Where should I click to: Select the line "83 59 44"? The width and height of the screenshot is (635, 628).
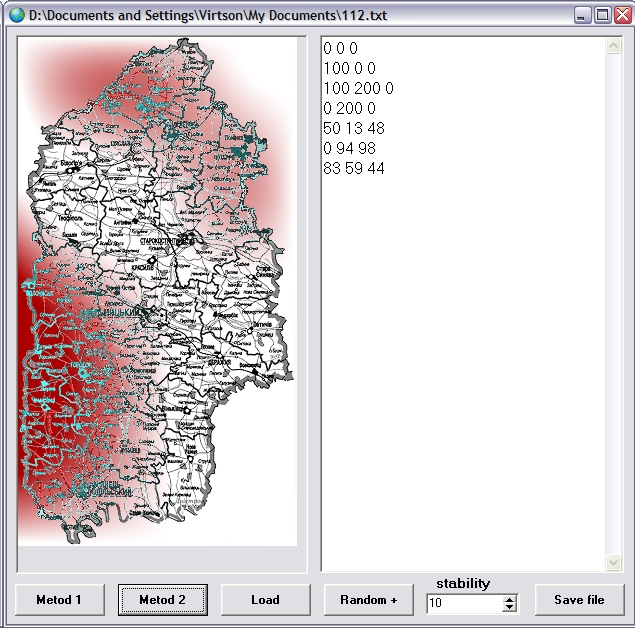(354, 168)
